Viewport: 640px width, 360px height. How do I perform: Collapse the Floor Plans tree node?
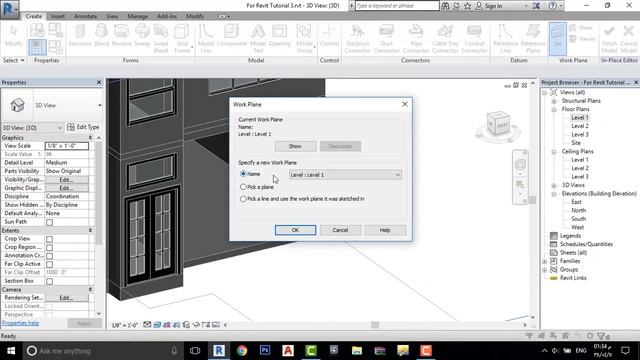554,109
